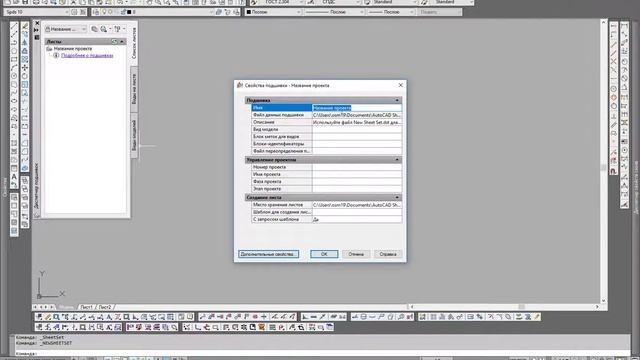Viewport: 640px width, 360px height.
Task: Toggle layer lock icon in layer control
Action: [122, 12]
